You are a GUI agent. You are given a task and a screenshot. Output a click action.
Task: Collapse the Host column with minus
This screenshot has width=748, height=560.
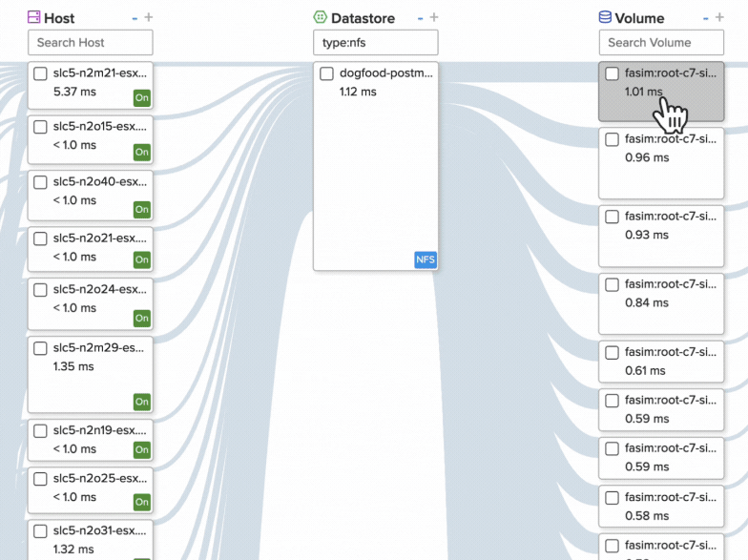click(x=135, y=18)
